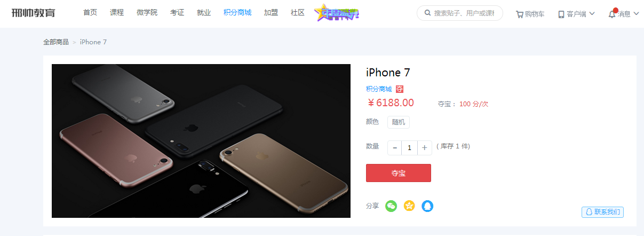The image size is (644, 236).
Task: Decrease quantity with the minus button
Action: click(395, 147)
